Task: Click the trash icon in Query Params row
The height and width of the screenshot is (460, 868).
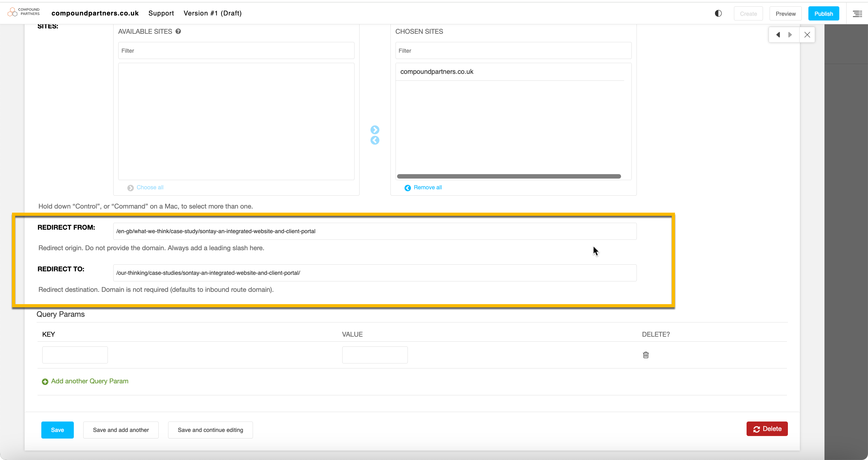Action: pyautogui.click(x=646, y=355)
